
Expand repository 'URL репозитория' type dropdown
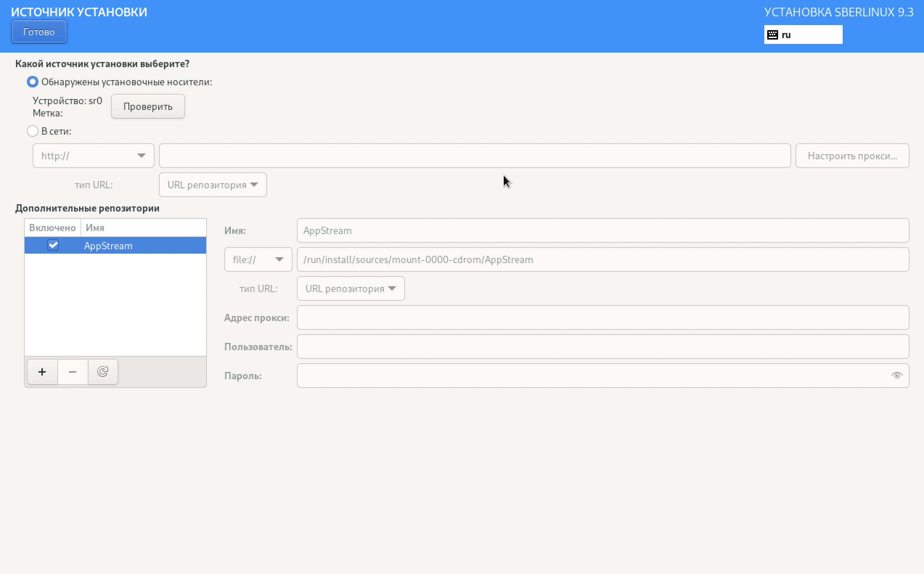(350, 288)
